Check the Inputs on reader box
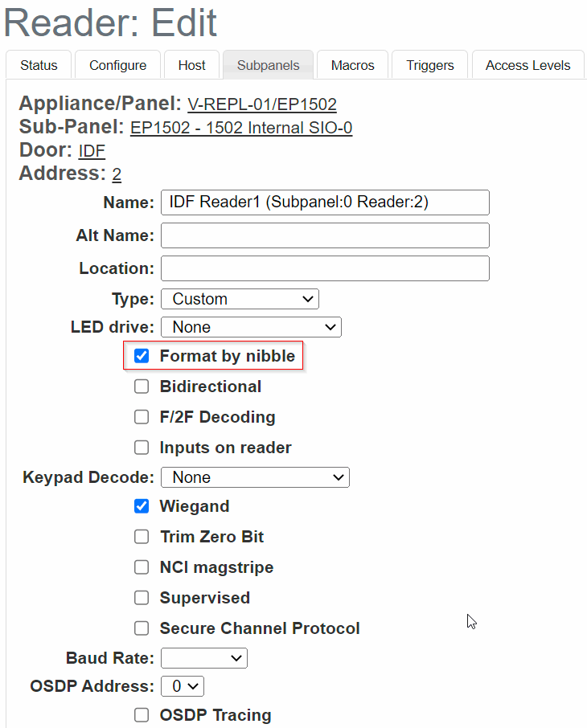The height and width of the screenshot is (728, 587). (x=142, y=448)
